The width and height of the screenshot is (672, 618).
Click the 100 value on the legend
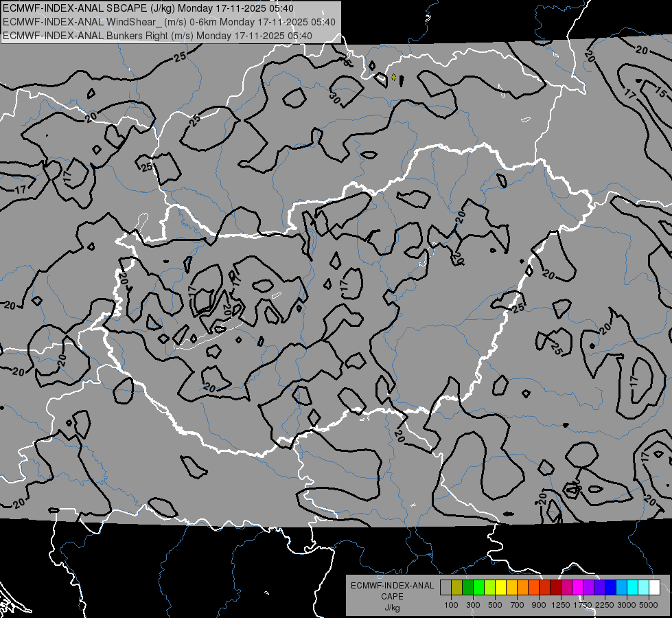(x=451, y=605)
